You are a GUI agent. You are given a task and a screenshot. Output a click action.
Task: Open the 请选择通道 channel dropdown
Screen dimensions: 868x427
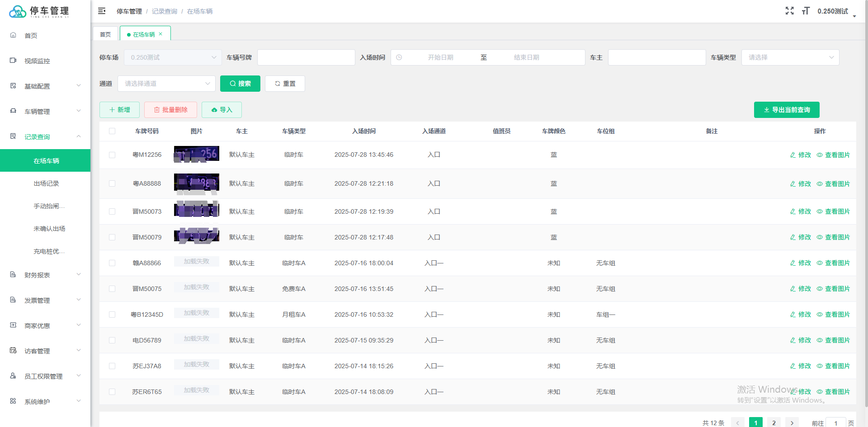coord(166,84)
